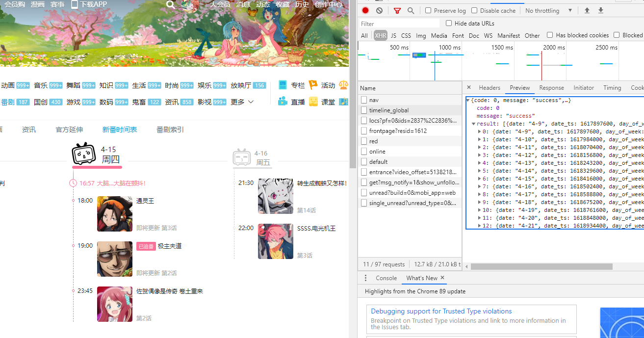Stop recording the network log
Screen dimensions: 644x338
[x=365, y=10]
